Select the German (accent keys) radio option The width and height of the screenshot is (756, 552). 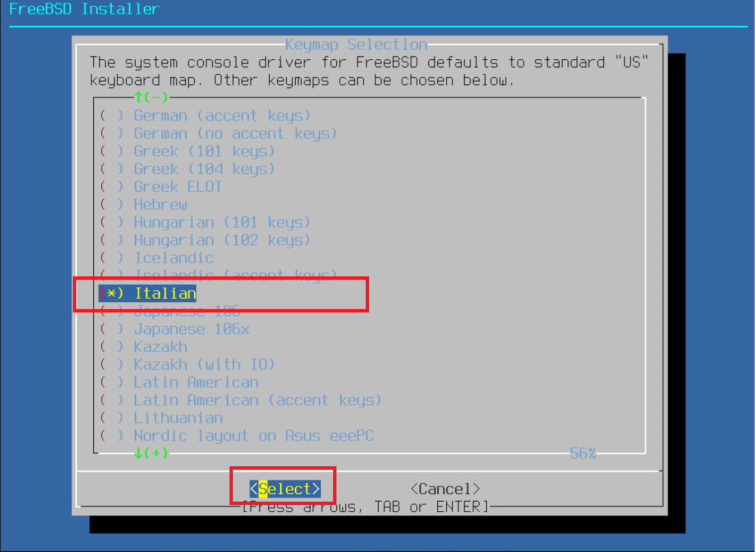[x=205, y=116]
